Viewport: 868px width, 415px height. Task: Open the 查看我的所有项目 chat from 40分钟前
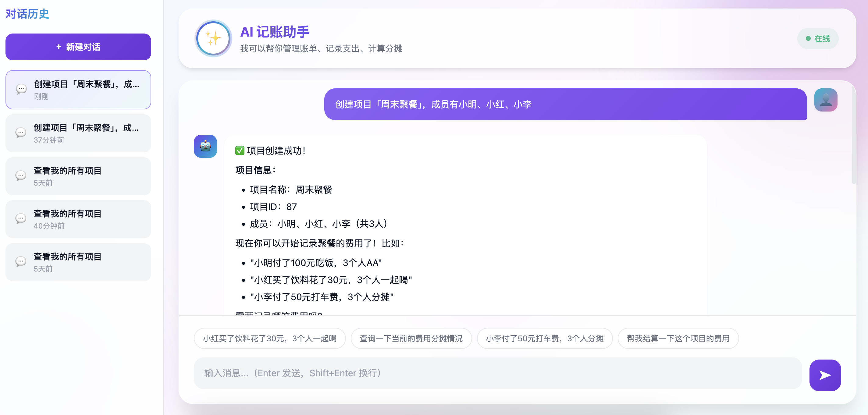pyautogui.click(x=78, y=219)
